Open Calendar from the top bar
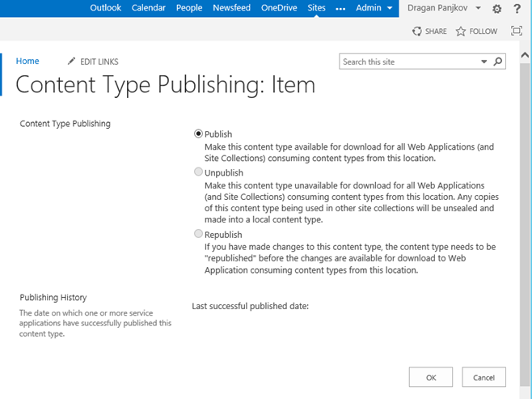Screen dimensions: 532x399 click(149, 8)
